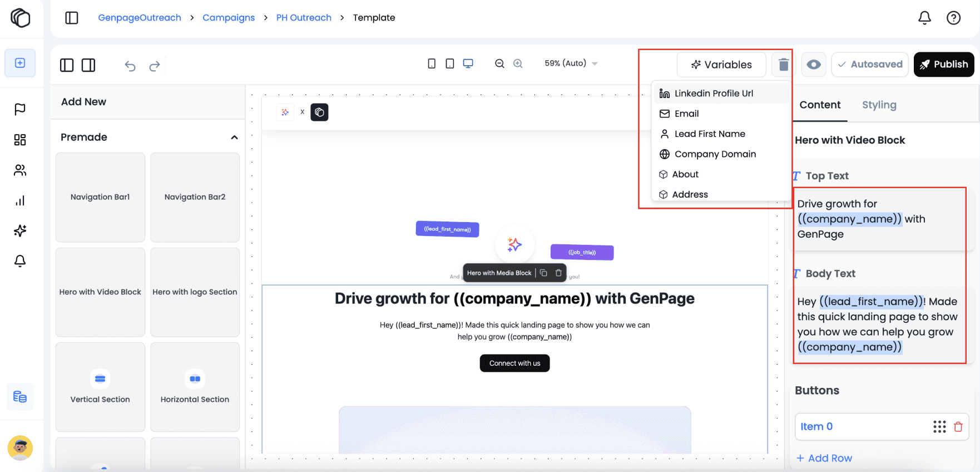Click the GenPage logo in the top-left corner
This screenshot has height=472, width=980.
(x=21, y=18)
